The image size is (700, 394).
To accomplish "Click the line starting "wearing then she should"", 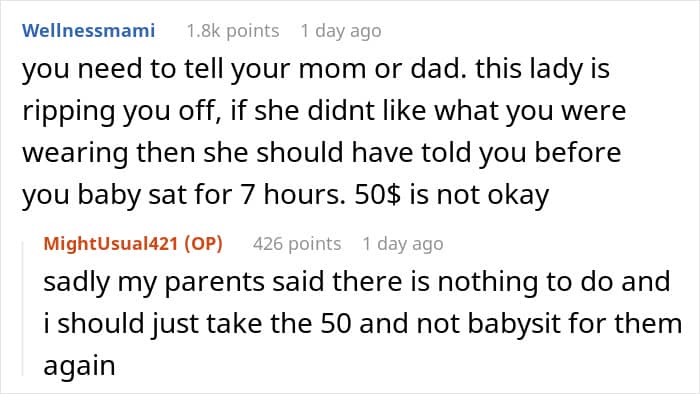I will [321, 153].
